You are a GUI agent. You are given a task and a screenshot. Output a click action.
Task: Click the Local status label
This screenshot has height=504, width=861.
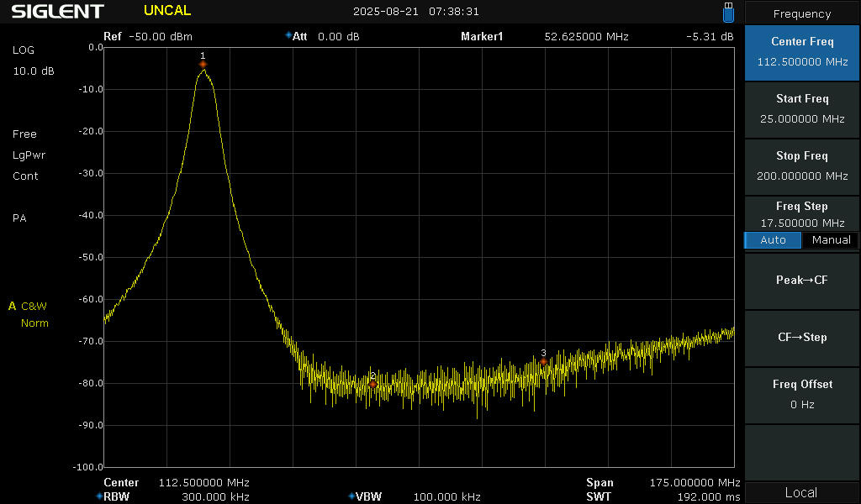point(801,492)
